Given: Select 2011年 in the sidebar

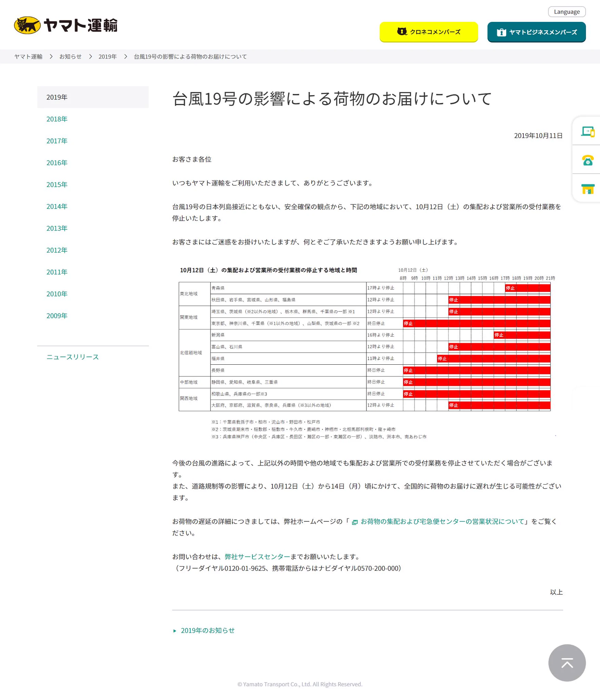Looking at the screenshot, I should (x=57, y=272).
